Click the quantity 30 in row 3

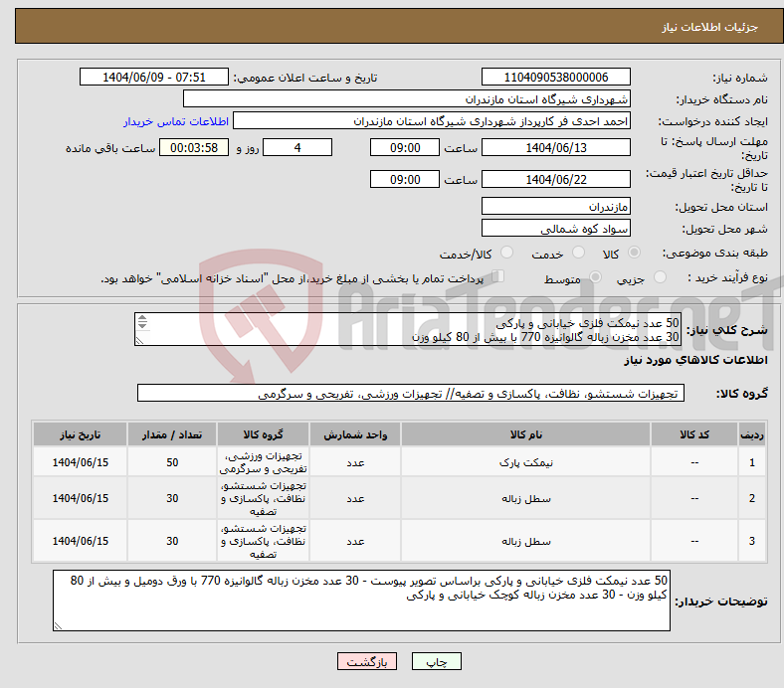click(x=172, y=541)
